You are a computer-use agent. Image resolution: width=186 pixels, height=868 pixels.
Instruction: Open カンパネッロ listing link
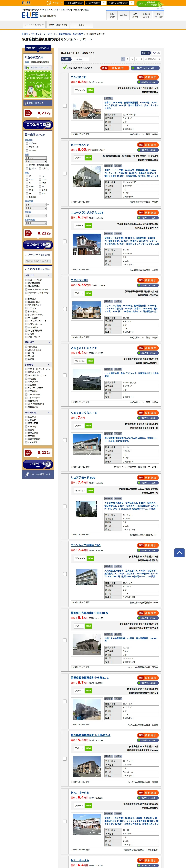click(x=78, y=77)
